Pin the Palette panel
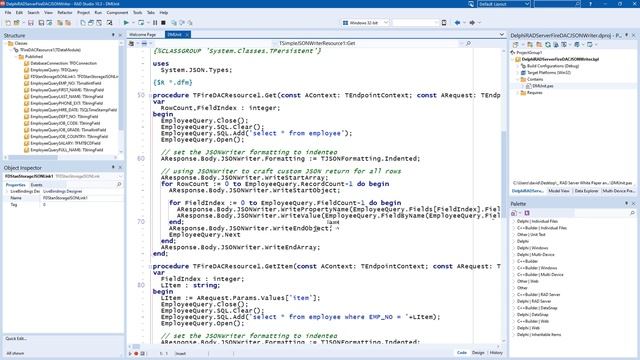This screenshot has height=360, width=640. coord(627,203)
